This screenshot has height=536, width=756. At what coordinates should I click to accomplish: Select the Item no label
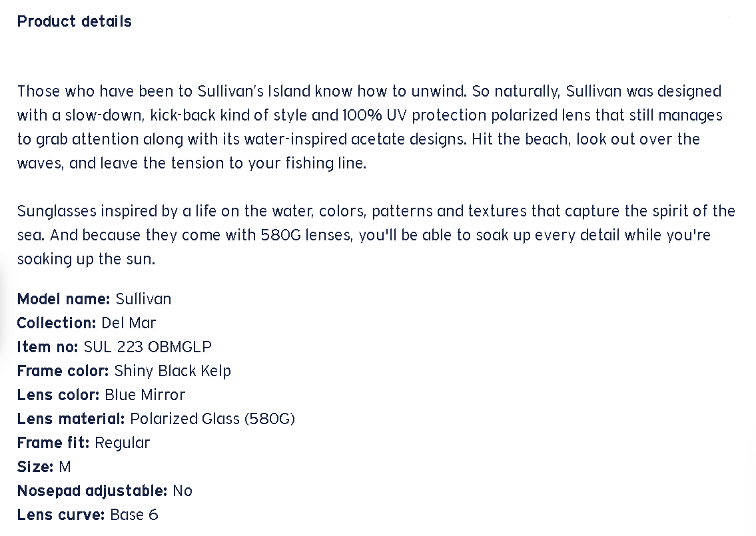(48, 347)
